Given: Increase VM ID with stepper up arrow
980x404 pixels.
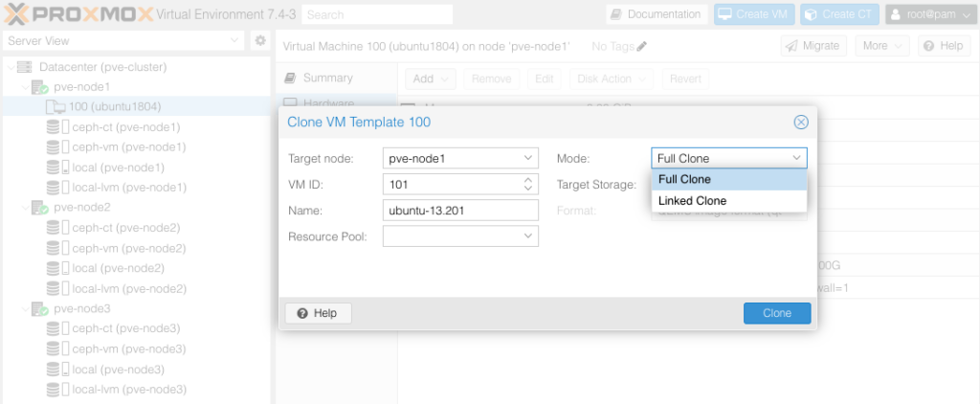Looking at the screenshot, I should pos(528,180).
